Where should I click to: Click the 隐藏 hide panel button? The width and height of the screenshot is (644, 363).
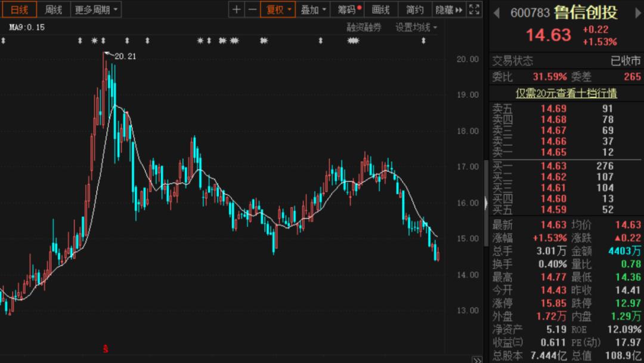(x=448, y=10)
